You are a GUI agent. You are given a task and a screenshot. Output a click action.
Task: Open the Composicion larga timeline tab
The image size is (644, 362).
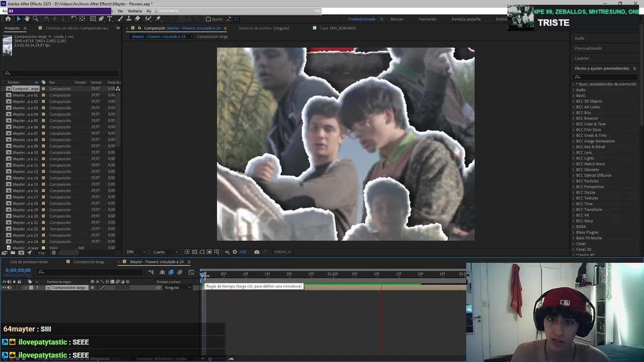click(89, 262)
